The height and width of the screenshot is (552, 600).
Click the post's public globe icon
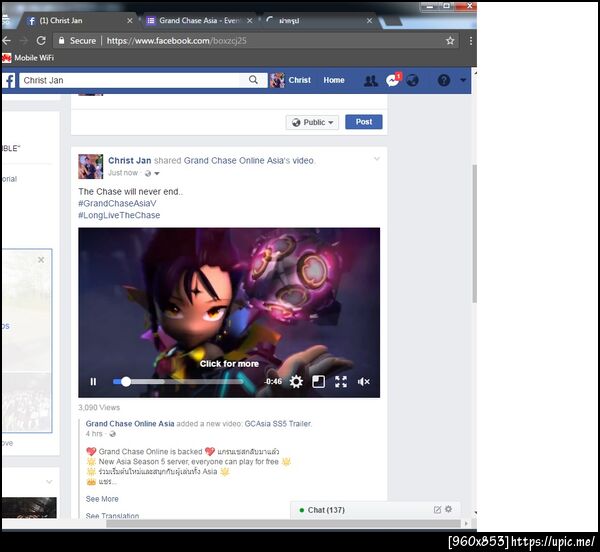(148, 174)
